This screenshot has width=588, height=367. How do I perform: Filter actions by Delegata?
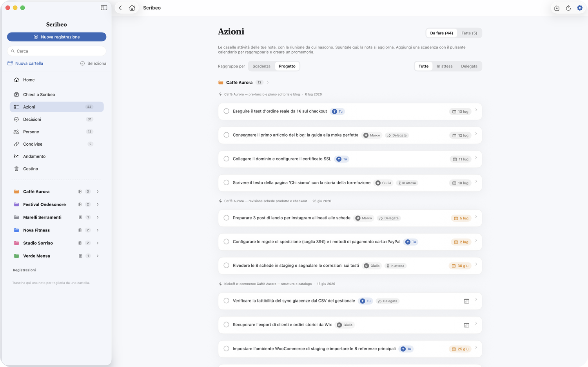[469, 66]
